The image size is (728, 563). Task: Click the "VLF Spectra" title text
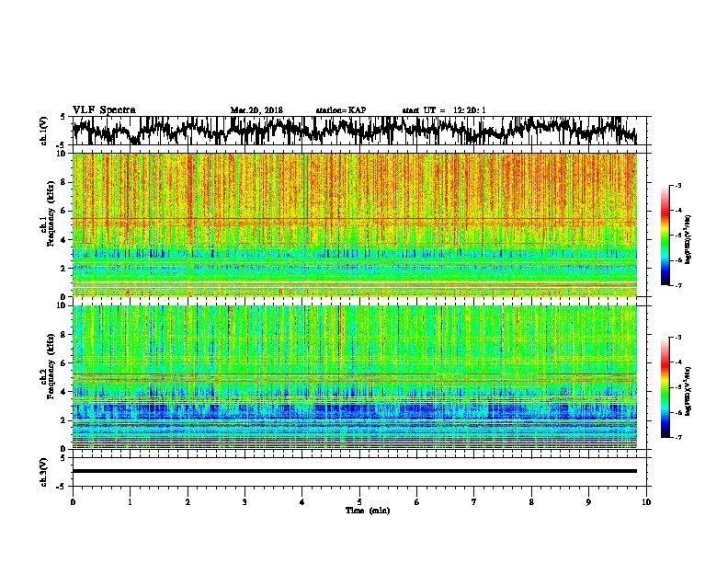(x=104, y=110)
